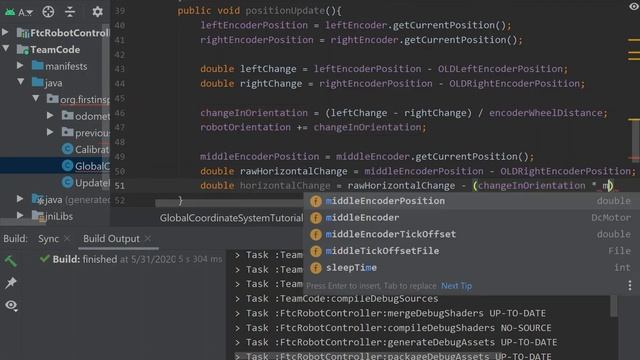This screenshot has height=360, width=640.
Task: Select the manifests folder icon
Action: [38, 65]
